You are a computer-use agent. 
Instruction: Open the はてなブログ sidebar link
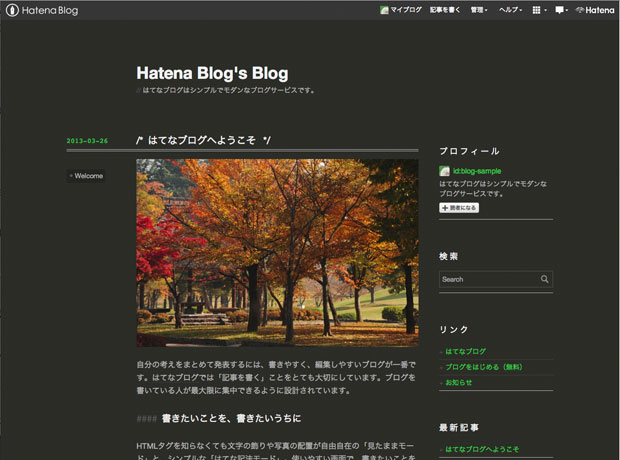point(465,351)
